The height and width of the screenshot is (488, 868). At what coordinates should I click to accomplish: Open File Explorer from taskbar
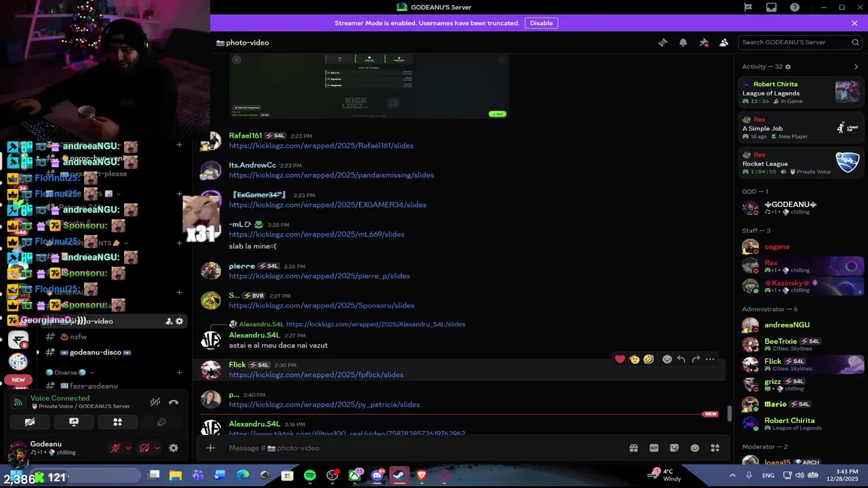click(x=176, y=476)
